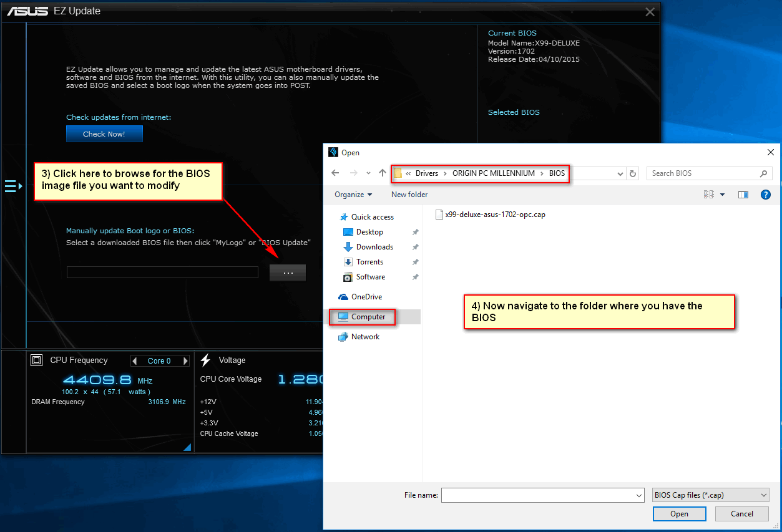Click the pin icon beside Torrents
This screenshot has height=532, width=782.
click(x=415, y=262)
